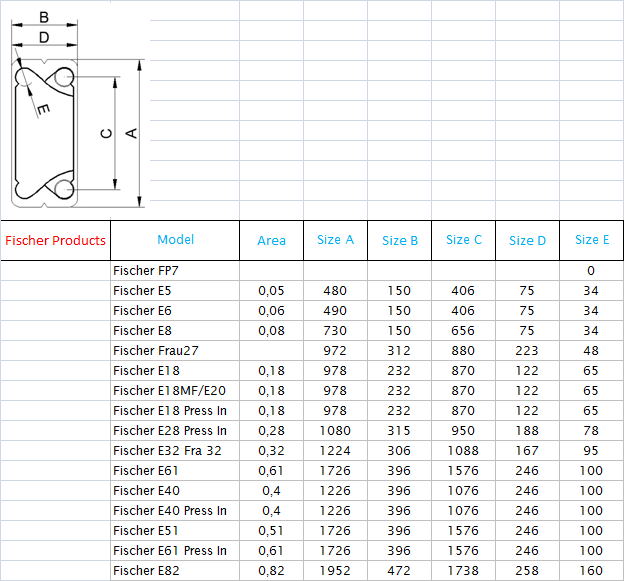Click the 'Fischer E5' model cell

coord(175,290)
